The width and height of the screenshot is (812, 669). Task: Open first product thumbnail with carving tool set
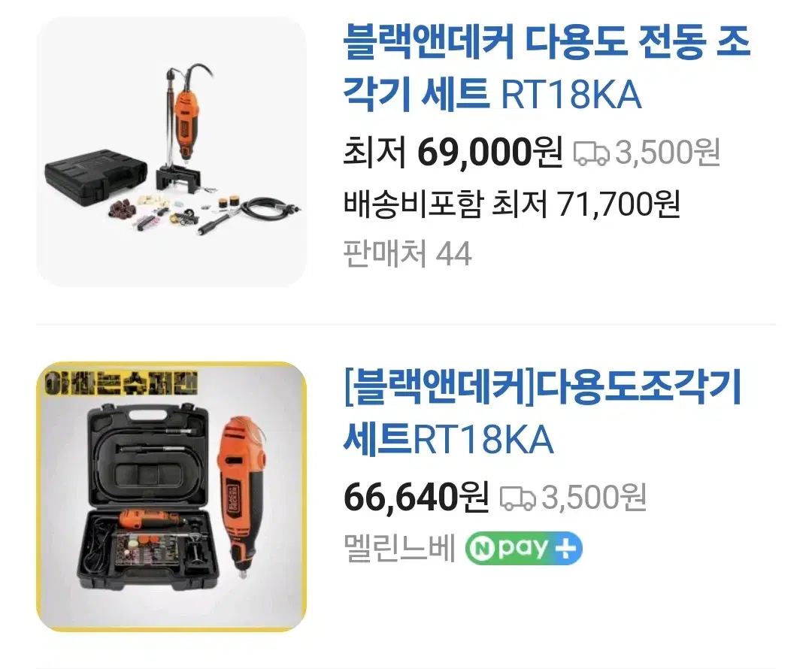click(171, 152)
